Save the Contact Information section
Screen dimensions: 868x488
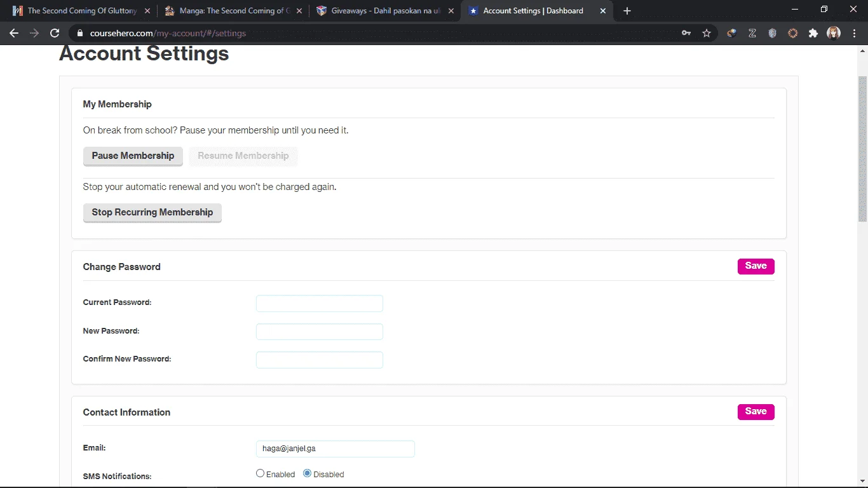(756, 412)
